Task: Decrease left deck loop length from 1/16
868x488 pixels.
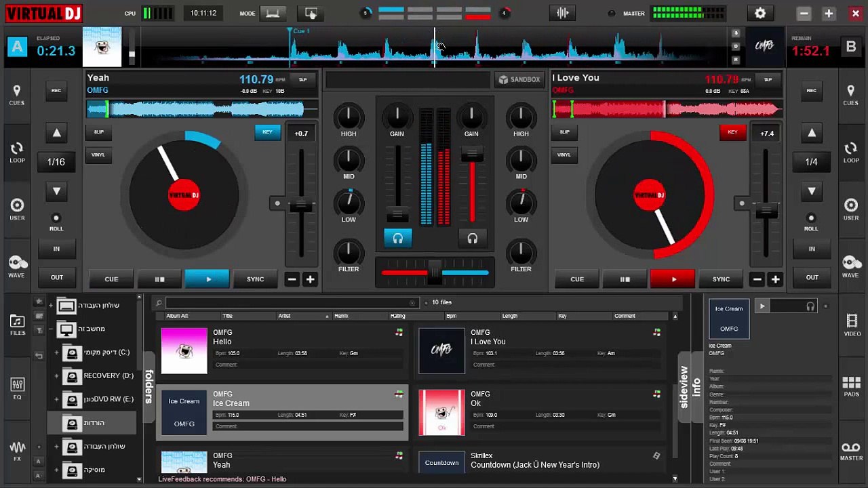Action: (x=57, y=191)
